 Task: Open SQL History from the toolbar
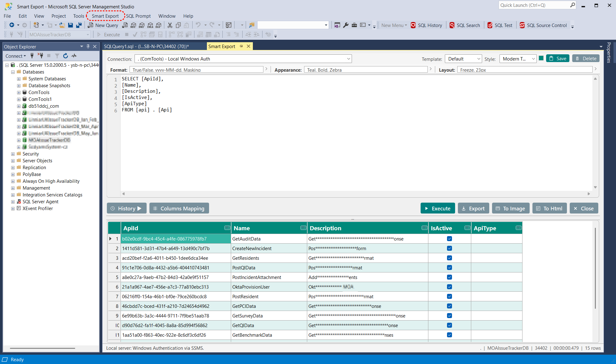tap(426, 25)
